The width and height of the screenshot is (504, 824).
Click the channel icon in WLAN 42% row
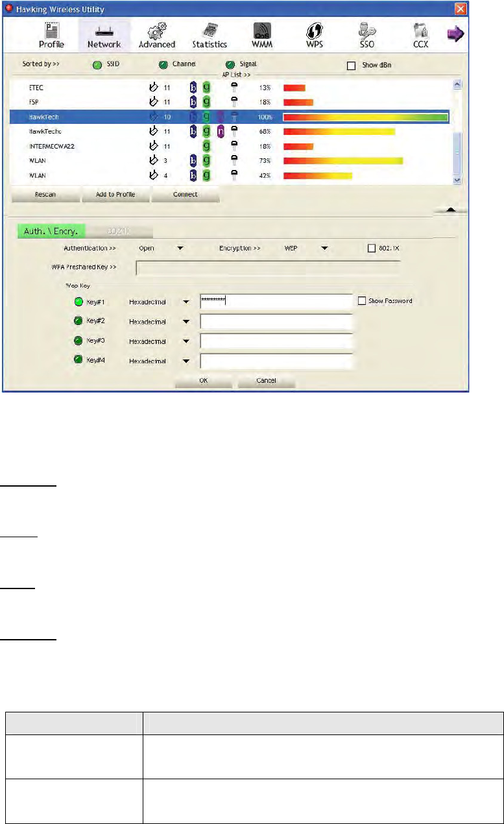(154, 175)
